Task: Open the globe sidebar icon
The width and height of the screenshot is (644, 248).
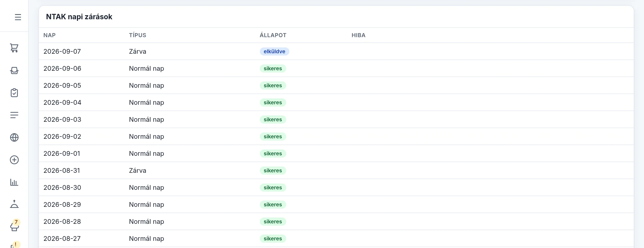Action: [x=14, y=137]
